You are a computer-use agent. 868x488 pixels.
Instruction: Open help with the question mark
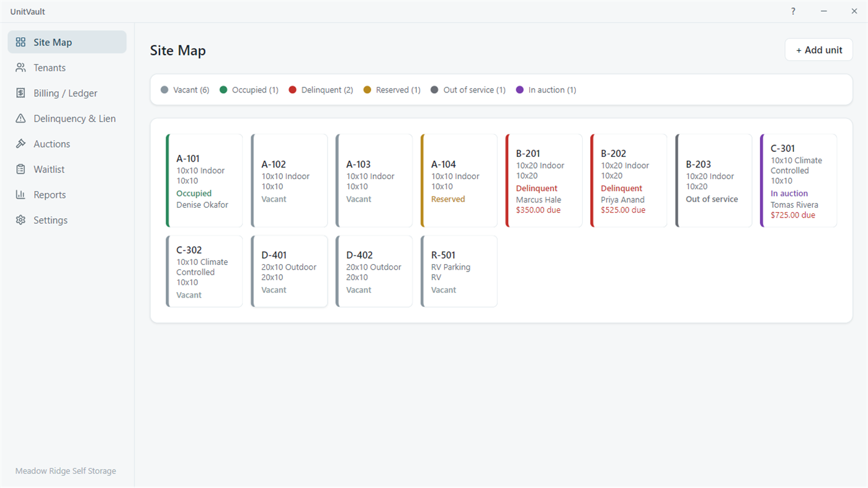[x=793, y=11]
